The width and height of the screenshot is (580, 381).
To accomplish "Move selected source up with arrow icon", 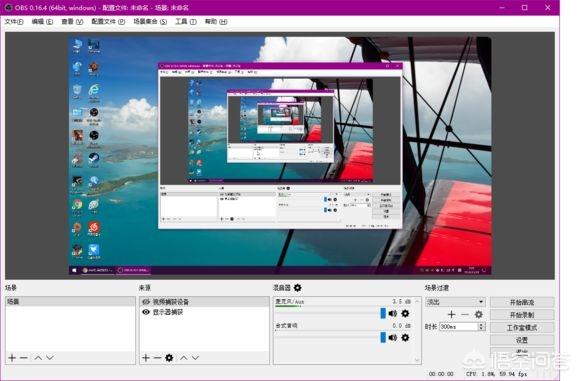I will coord(183,358).
